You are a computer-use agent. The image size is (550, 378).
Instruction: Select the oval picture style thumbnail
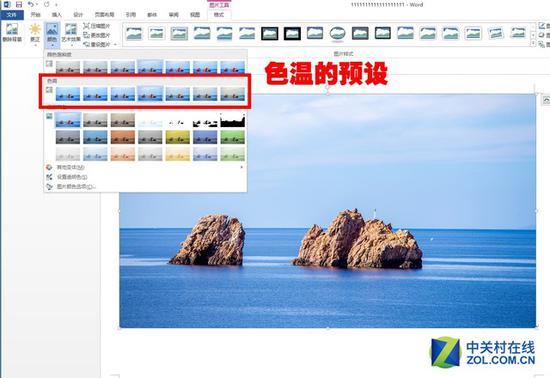337,33
